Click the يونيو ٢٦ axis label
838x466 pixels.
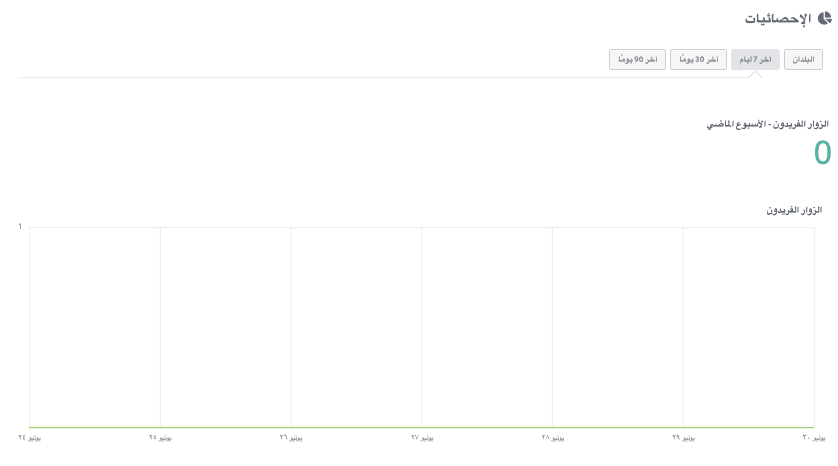[x=291, y=438]
